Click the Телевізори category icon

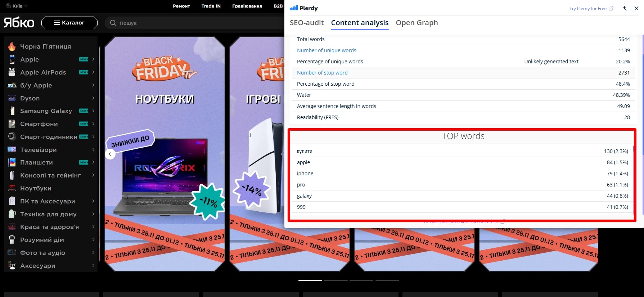pyautogui.click(x=12, y=150)
